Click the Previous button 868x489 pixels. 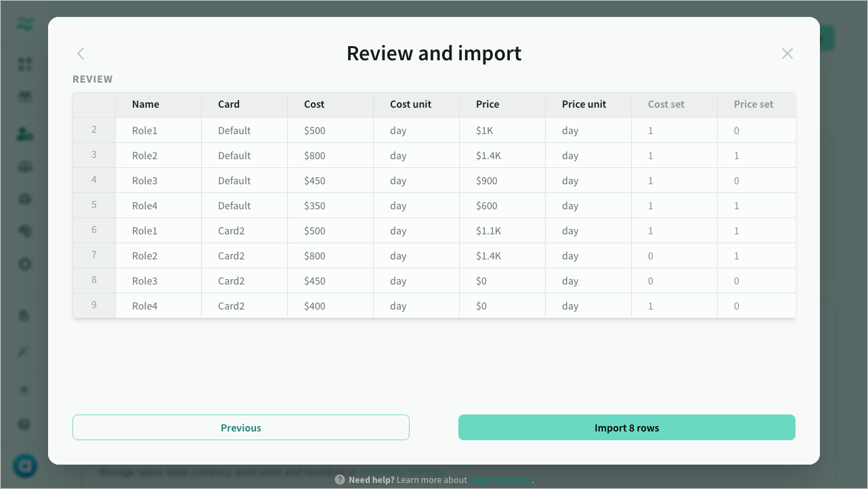[x=240, y=427]
